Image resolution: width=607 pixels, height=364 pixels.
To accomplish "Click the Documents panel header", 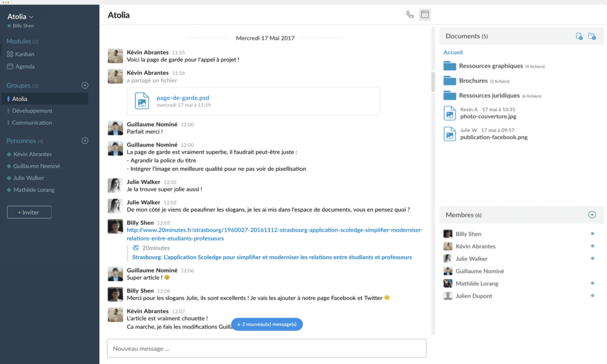I will (x=522, y=36).
